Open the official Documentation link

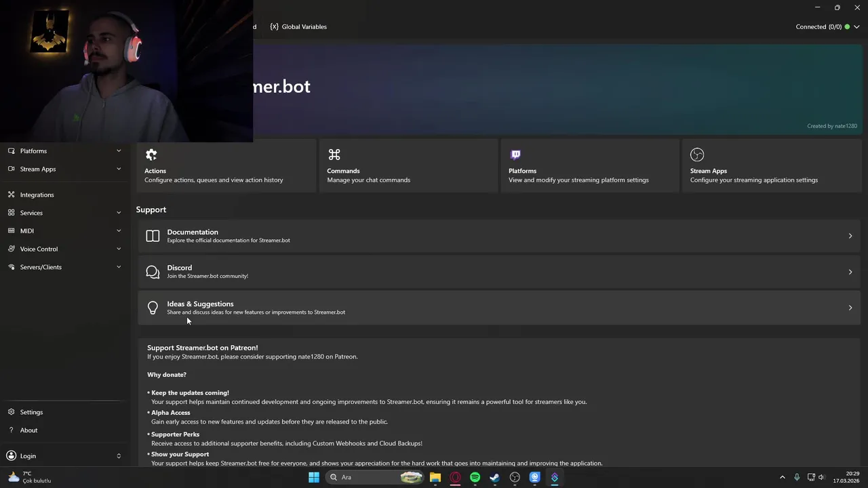pos(499,236)
